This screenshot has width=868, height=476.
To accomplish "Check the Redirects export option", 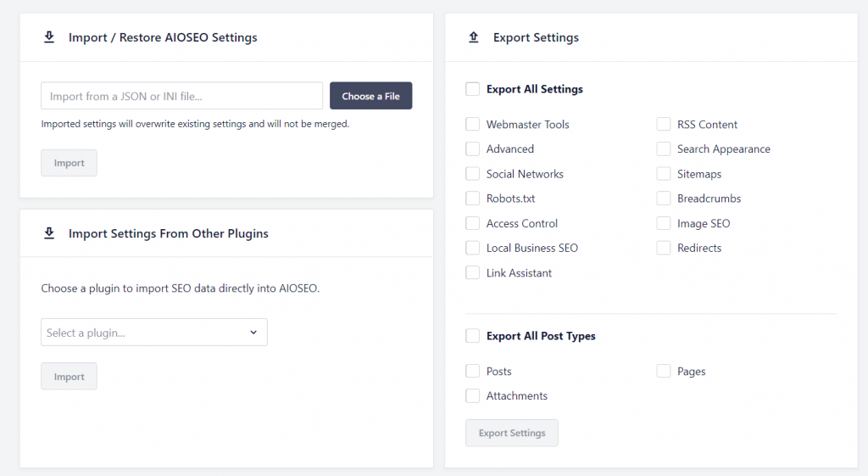I will pos(663,248).
